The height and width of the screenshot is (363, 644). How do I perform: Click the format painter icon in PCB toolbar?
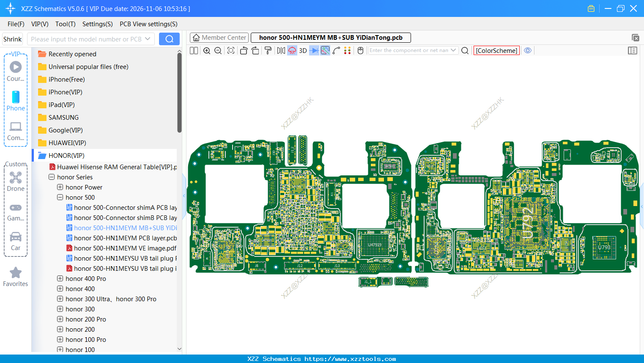[x=268, y=51]
